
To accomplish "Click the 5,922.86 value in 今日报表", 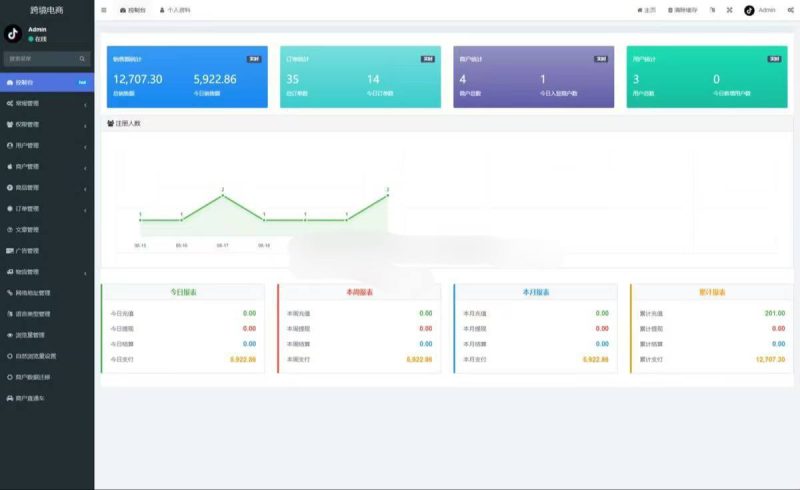I will point(243,360).
